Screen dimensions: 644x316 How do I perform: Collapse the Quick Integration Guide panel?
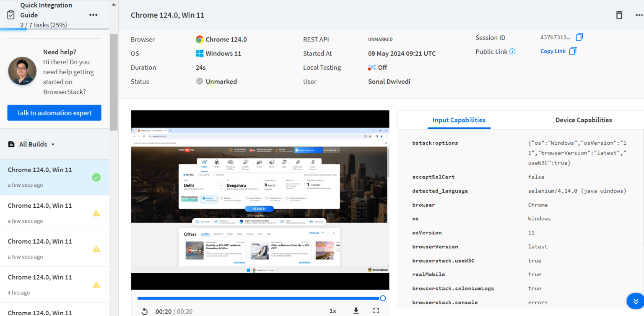tap(114, 5)
